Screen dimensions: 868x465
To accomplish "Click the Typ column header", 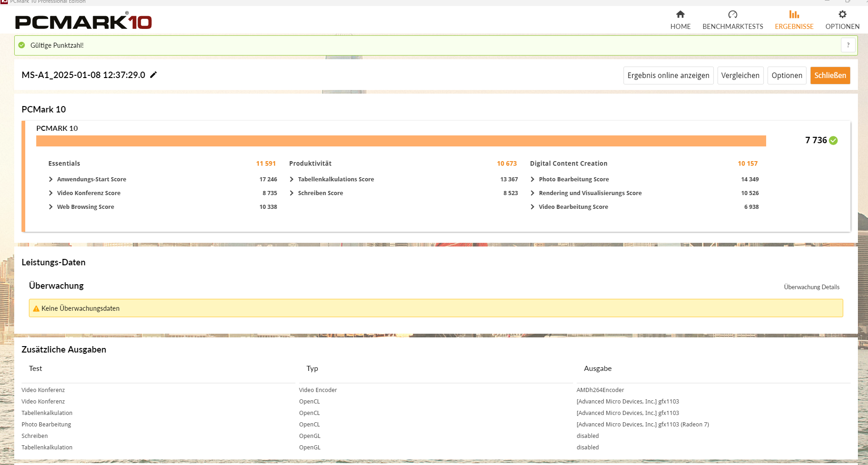I will (312, 369).
